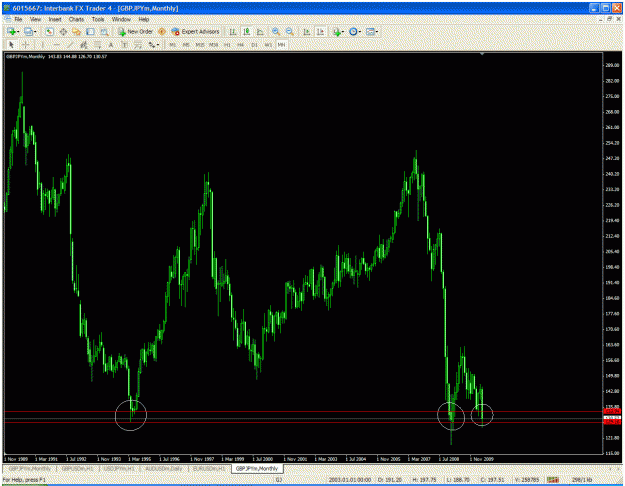Expand the Templates dropdown arrow
The height and width of the screenshot is (486, 625).
pos(377,32)
